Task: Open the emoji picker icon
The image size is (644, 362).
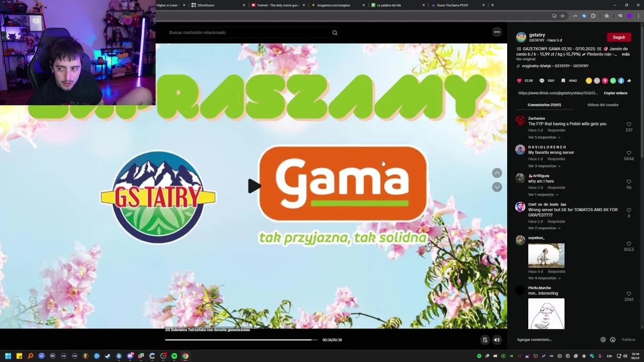Action: click(612, 340)
